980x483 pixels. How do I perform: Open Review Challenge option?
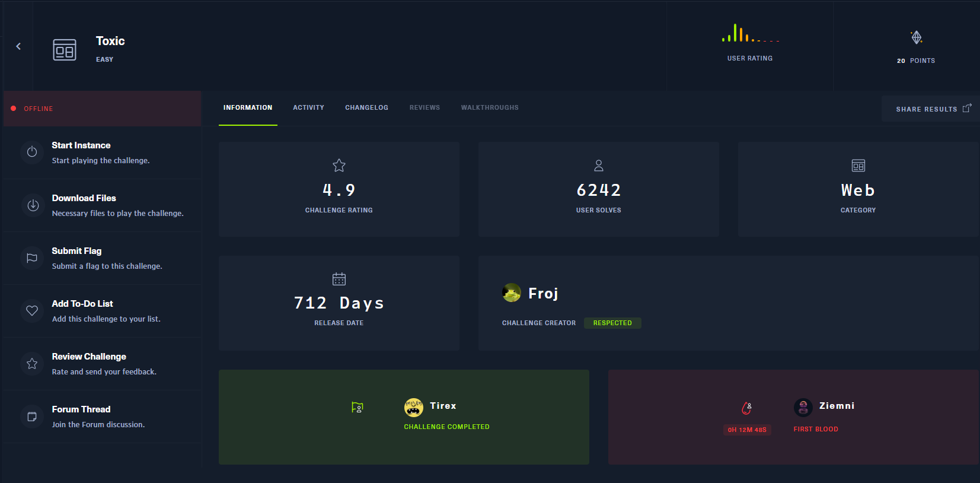(103, 364)
